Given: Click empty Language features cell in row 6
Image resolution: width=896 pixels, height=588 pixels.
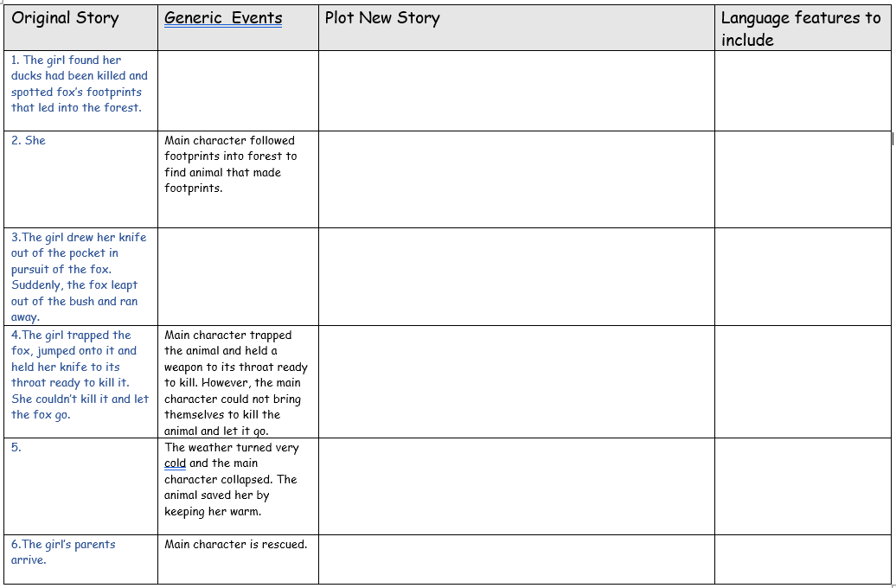Looking at the screenshot, I should (803, 559).
